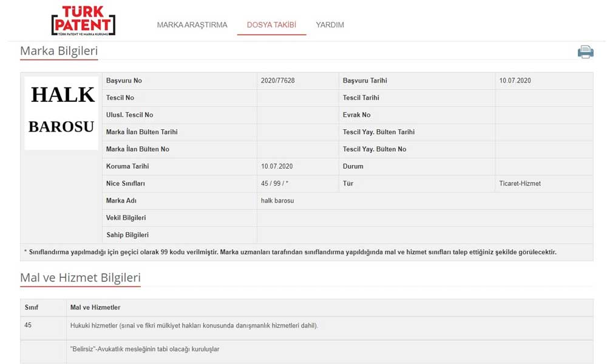Screen dimensions: 607x364
Task: Click the Sınıf column header
Action: pos(31,308)
